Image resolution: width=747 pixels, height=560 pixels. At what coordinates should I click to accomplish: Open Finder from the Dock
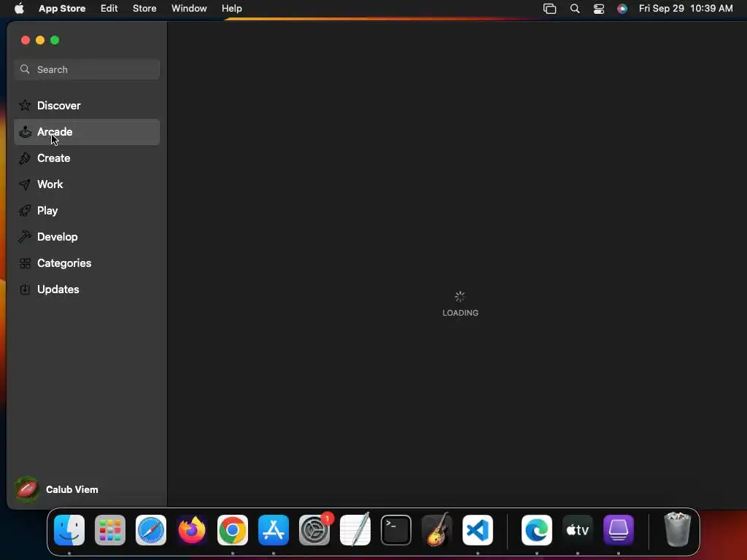[69, 530]
